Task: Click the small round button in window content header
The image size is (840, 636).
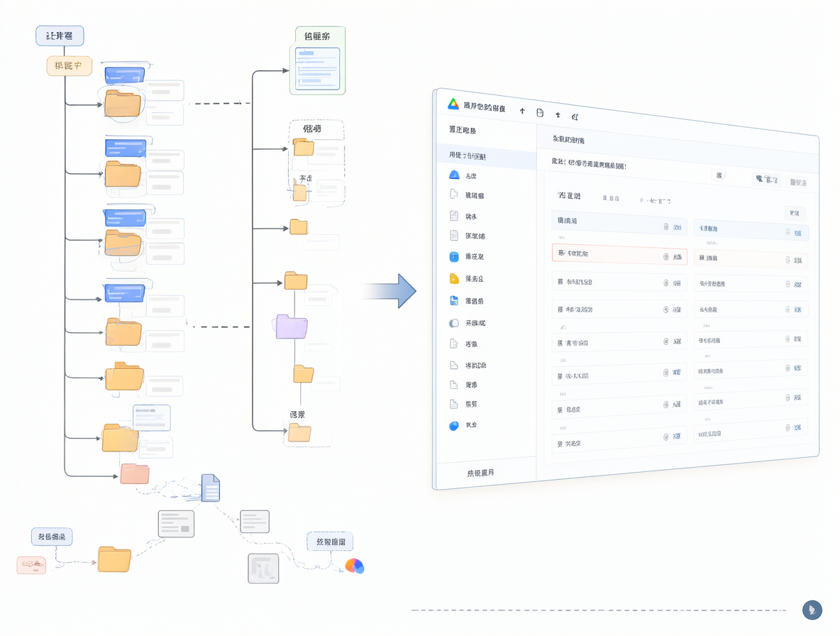Action: (719, 175)
